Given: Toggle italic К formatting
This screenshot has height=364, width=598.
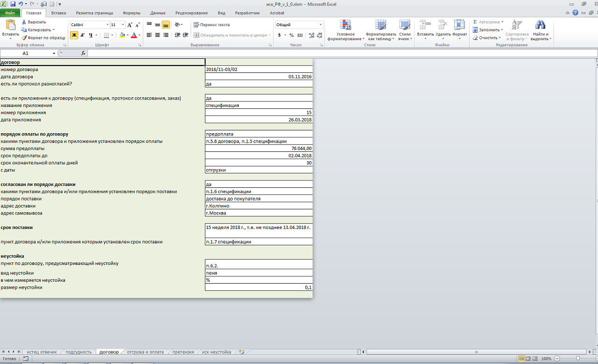Looking at the screenshot, I should point(82,35).
